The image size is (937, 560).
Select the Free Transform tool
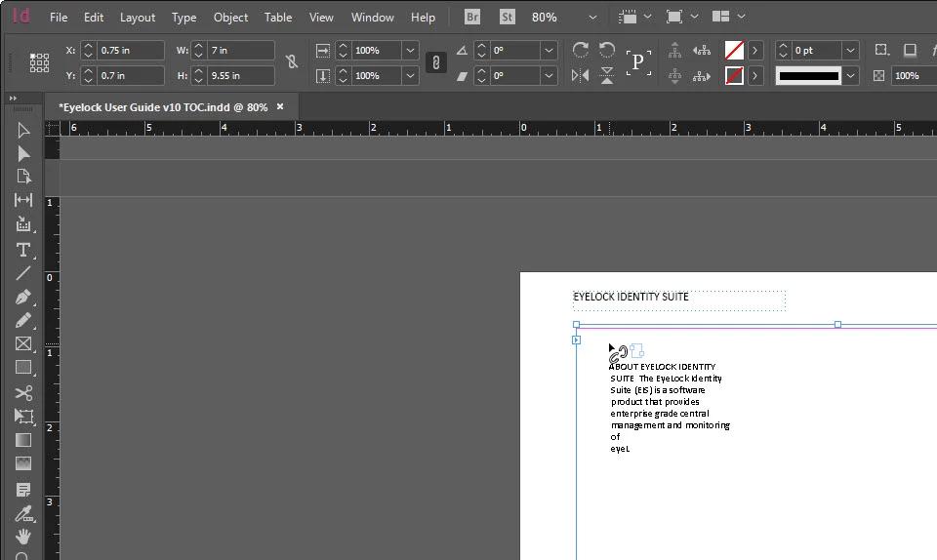pyautogui.click(x=23, y=417)
